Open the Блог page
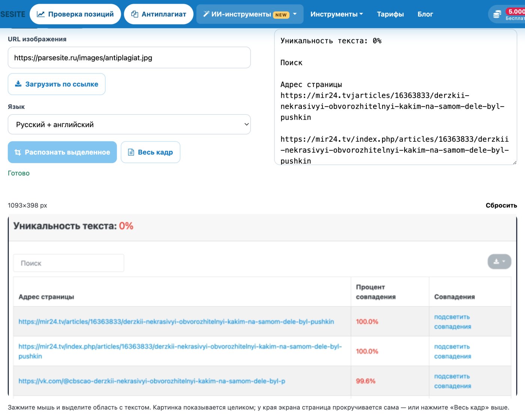525x420 pixels. pyautogui.click(x=425, y=14)
